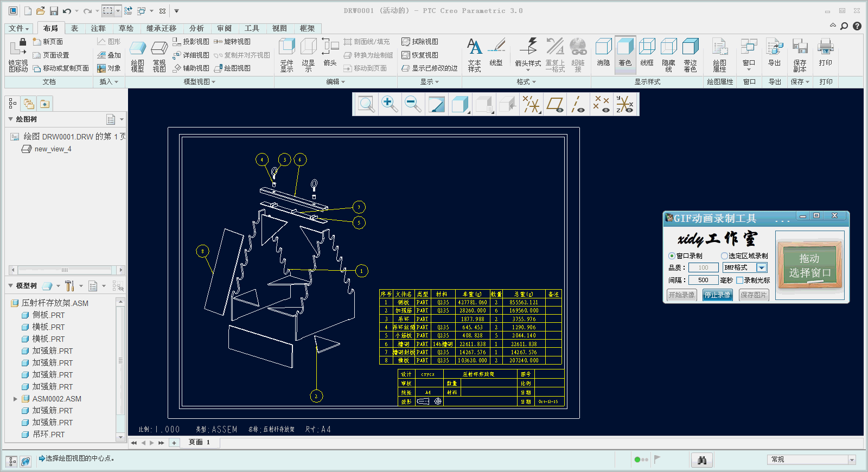This screenshot has height=472, width=868.
Task: Click 显示已修改的边 button
Action: point(430,68)
